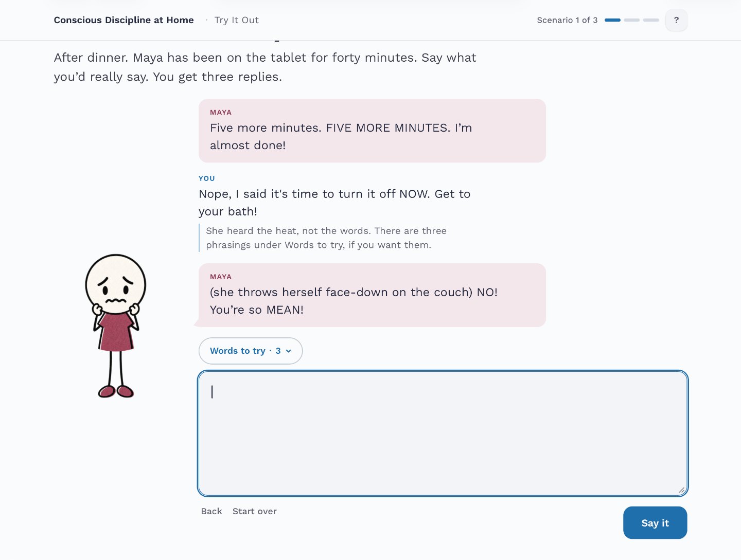Click the "Scenario 1 of 3" label

[567, 20]
